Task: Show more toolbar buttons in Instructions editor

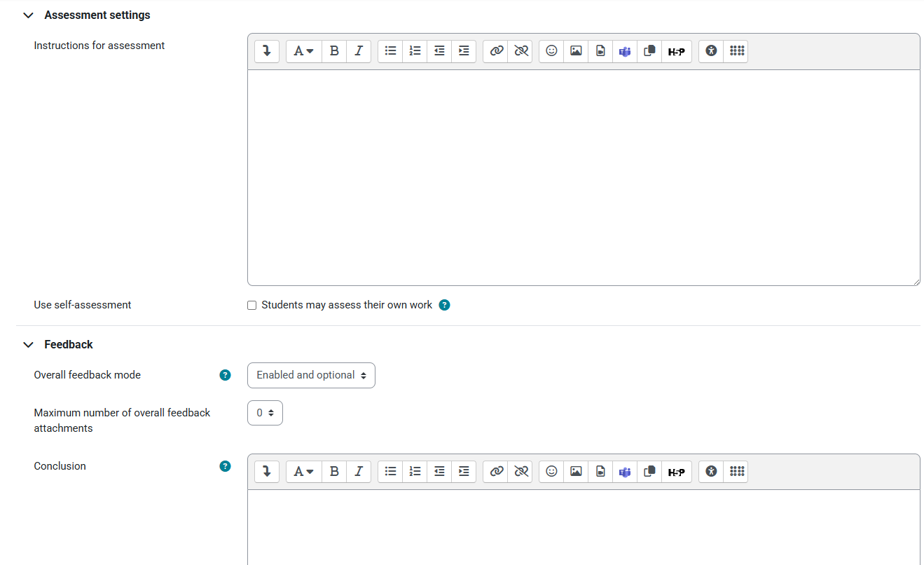Action: 267,51
